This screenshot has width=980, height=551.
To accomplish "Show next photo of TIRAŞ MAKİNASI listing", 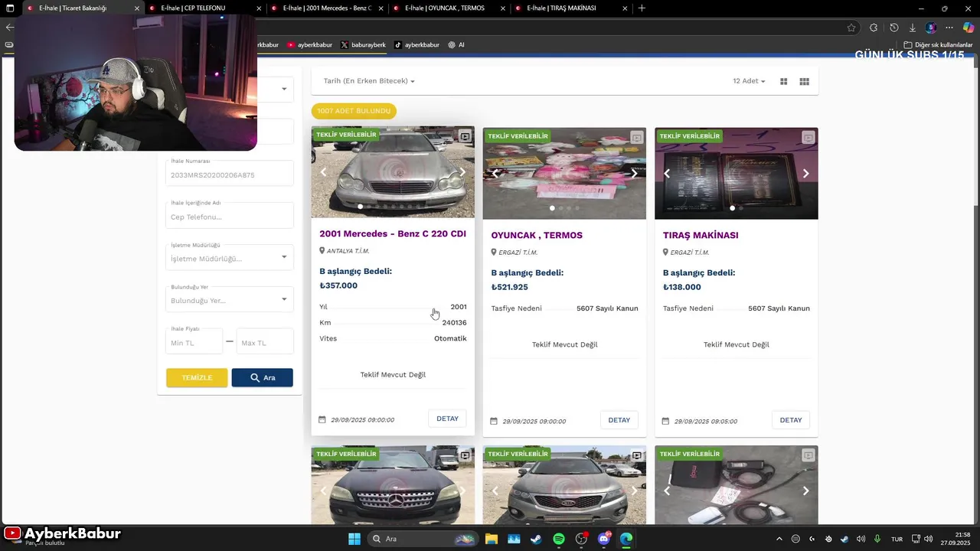I will coord(805,174).
